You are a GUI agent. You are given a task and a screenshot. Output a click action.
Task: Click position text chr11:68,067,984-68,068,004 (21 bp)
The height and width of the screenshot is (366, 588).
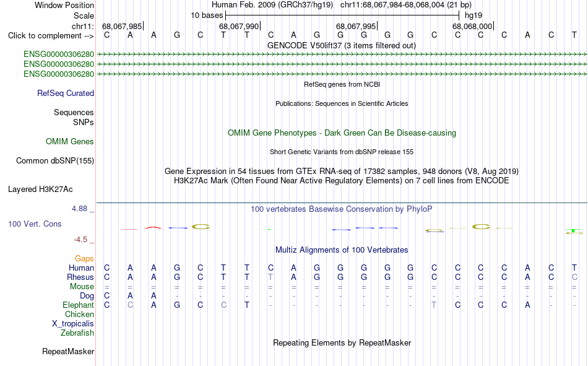tap(406, 5)
